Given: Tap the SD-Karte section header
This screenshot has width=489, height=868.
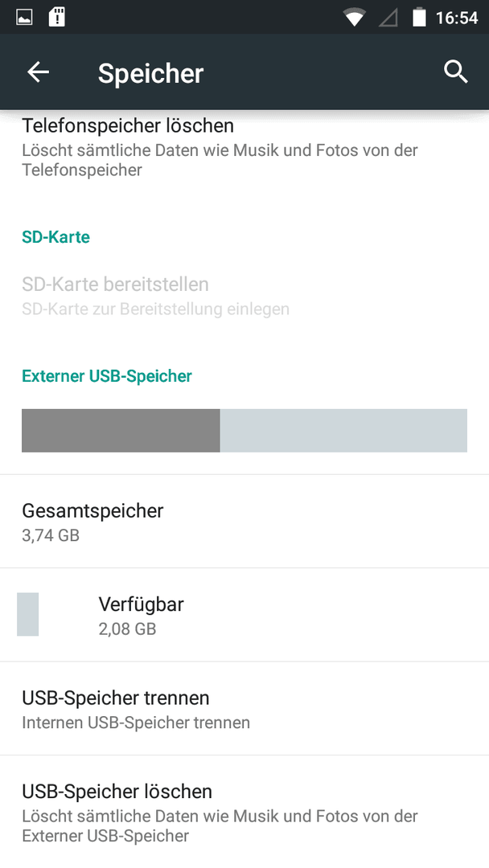Looking at the screenshot, I should pos(56,237).
